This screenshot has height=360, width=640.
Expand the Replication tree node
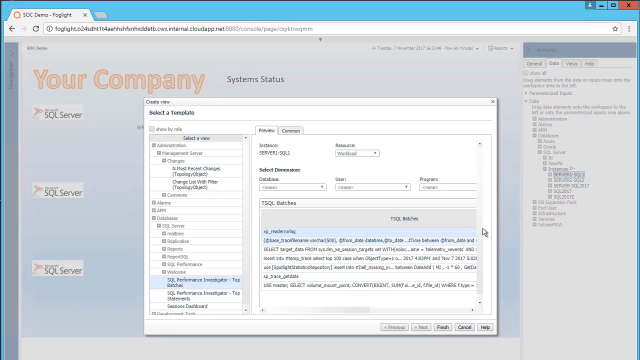164,241
